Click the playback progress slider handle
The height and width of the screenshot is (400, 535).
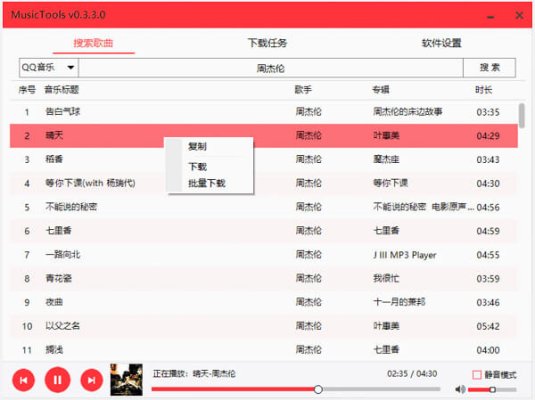click(318, 389)
